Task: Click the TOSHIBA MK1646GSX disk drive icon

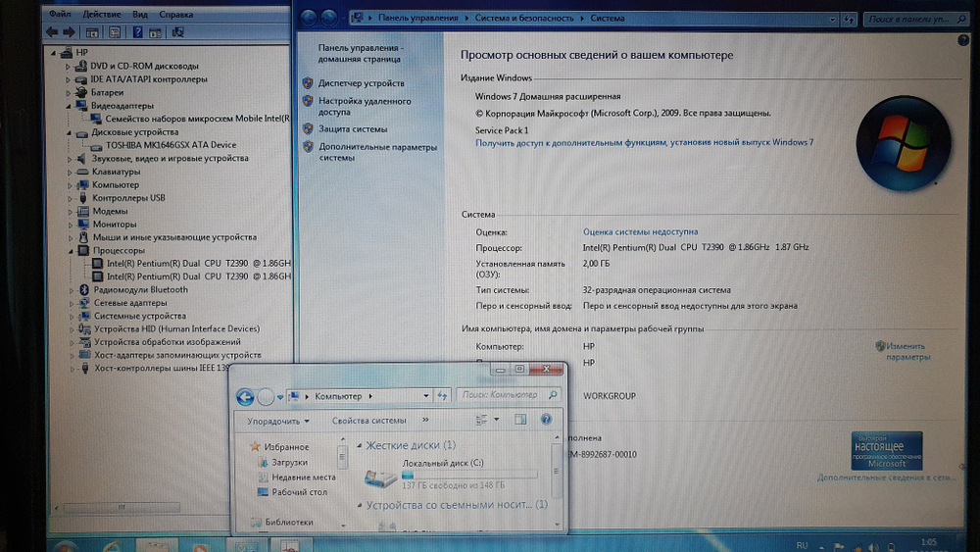Action: (x=96, y=145)
